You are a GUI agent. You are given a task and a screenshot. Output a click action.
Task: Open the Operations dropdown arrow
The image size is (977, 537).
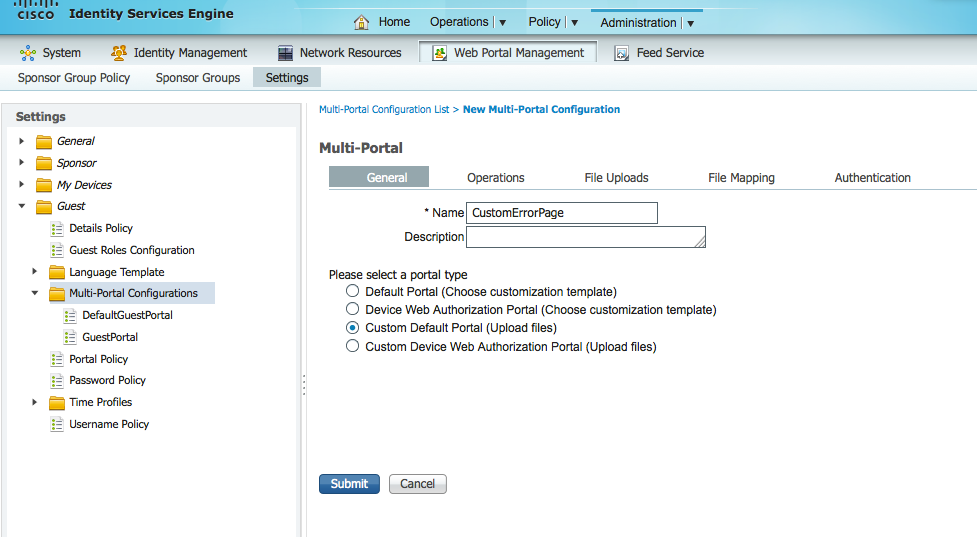coord(502,23)
